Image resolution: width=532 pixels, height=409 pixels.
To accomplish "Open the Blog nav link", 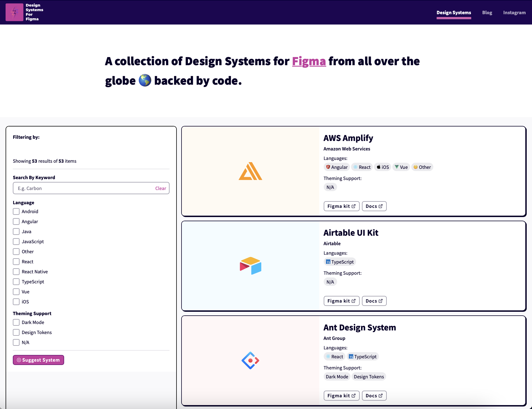I will coord(487,13).
